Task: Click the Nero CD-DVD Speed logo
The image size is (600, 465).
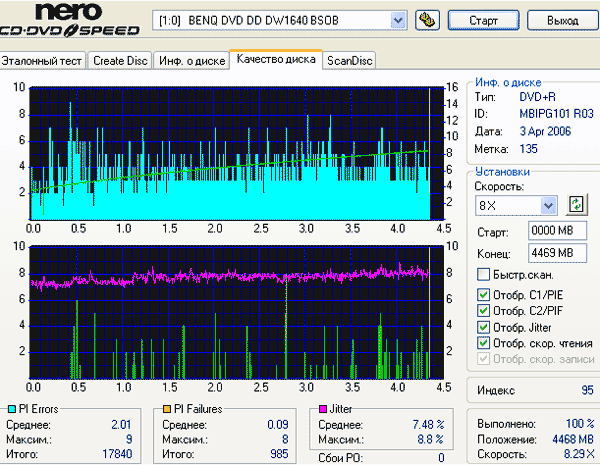Action: click(x=70, y=19)
